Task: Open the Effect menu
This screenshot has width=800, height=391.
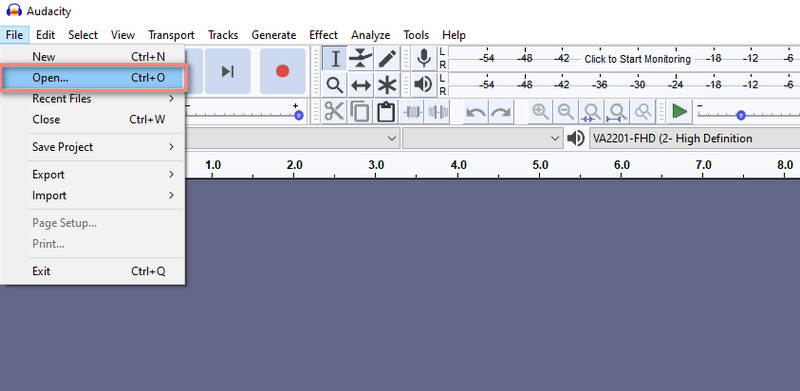Action: [x=323, y=35]
